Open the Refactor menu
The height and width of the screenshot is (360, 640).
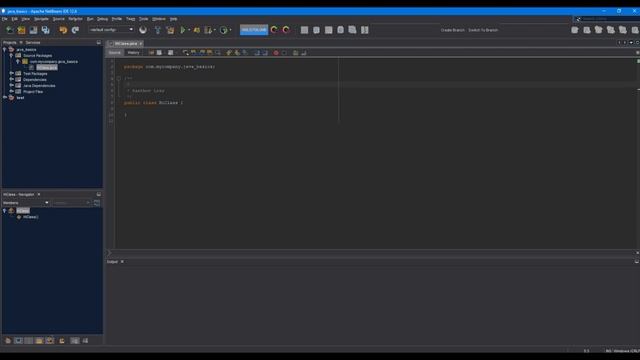click(x=76, y=19)
